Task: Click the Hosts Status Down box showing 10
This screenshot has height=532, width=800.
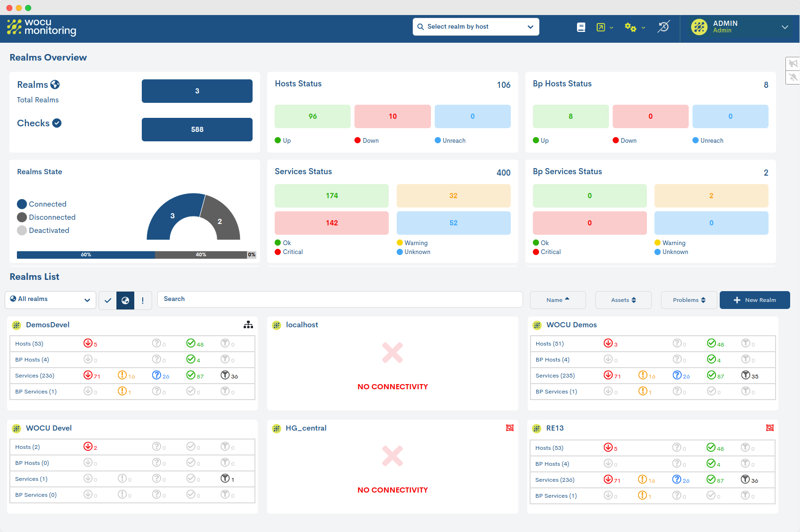Action: 392,116
